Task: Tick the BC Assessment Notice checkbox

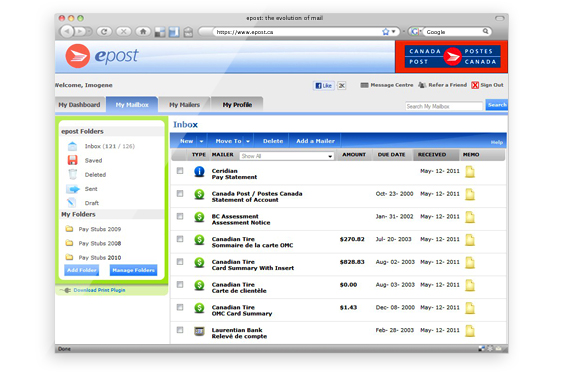Action: coord(180,216)
